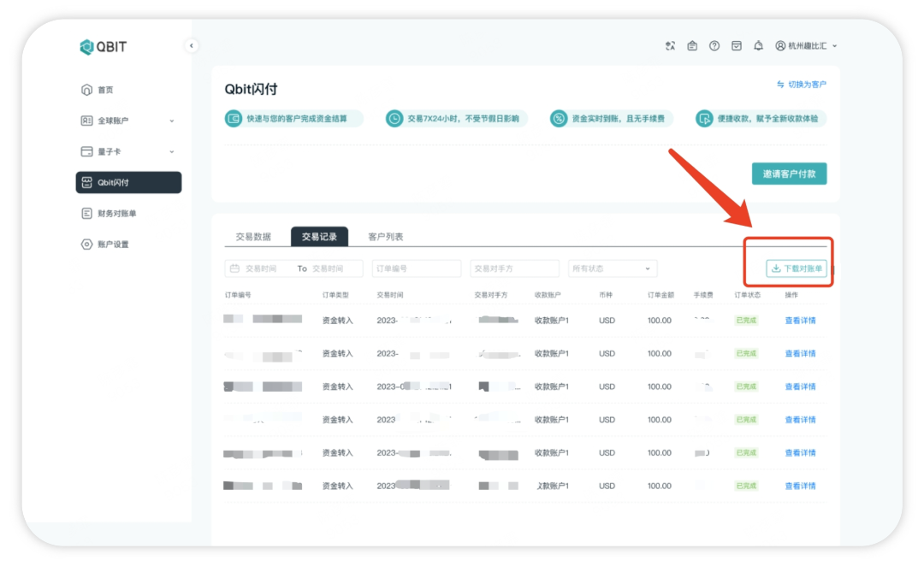Click the calendar checklist icon in header
Screen dimensions: 924x566
pos(737,46)
